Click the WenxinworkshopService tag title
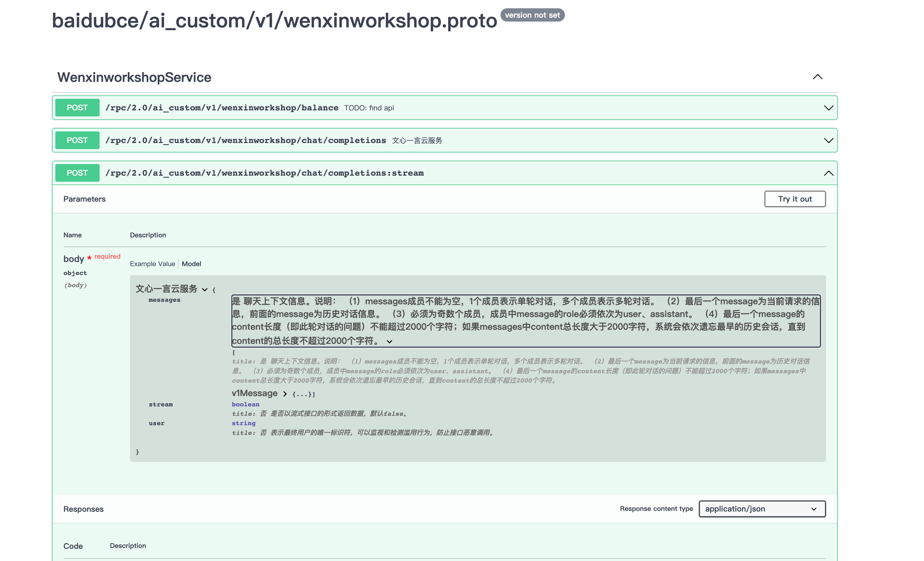 click(134, 77)
